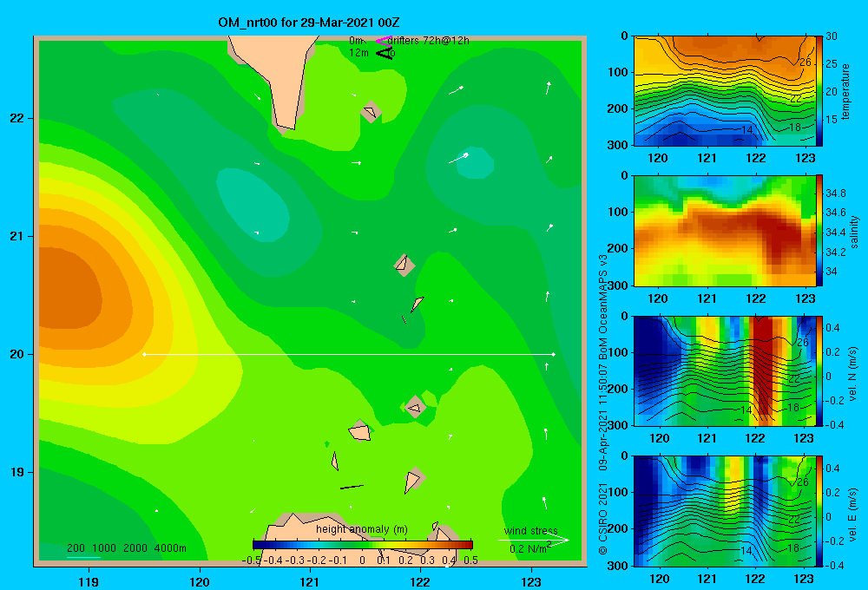Click the title 'OM_nrt00 for 29-Mar-2021 00Z'

pos(309,23)
